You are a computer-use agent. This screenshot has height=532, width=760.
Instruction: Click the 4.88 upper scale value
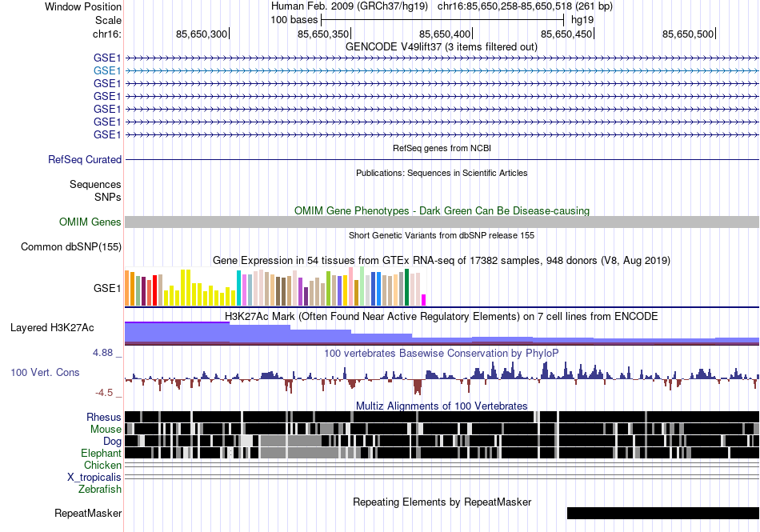102,353
